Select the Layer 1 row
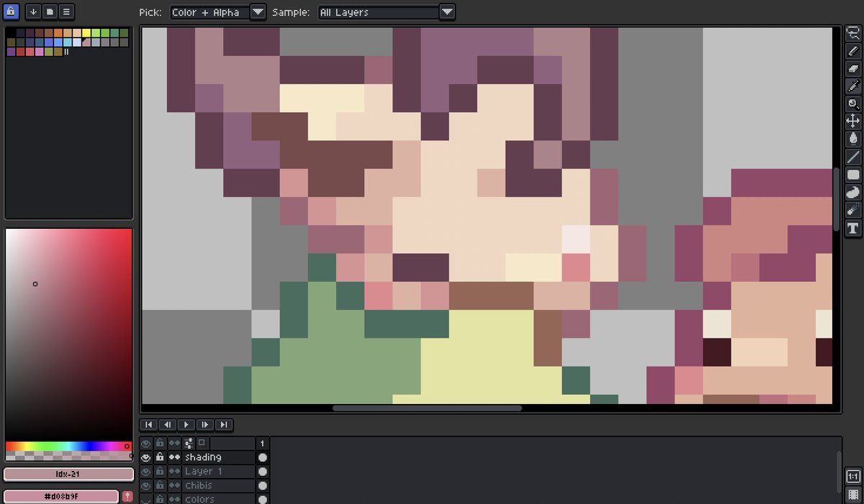 (x=219, y=472)
